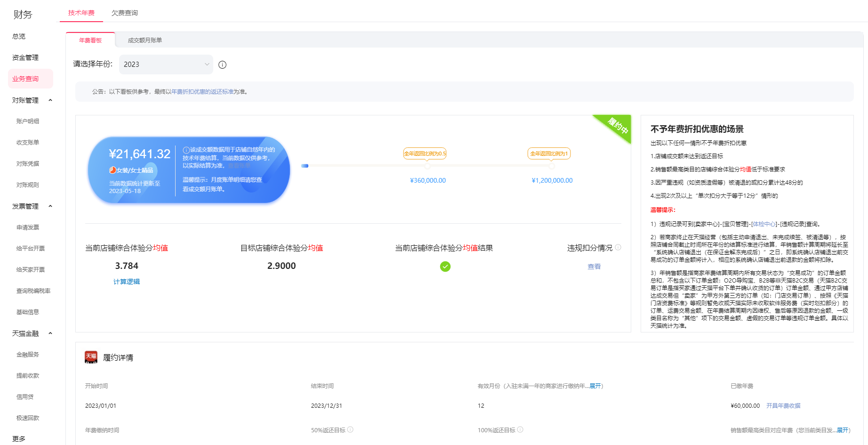Click the 不予年费折扣优惠的场景 heading
Image resolution: width=868 pixels, height=445 pixels.
(x=697, y=129)
